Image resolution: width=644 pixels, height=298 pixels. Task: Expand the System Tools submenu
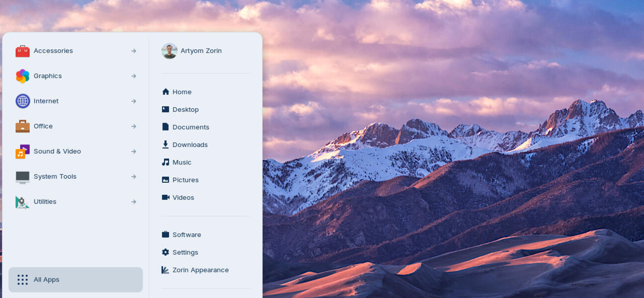(x=134, y=176)
